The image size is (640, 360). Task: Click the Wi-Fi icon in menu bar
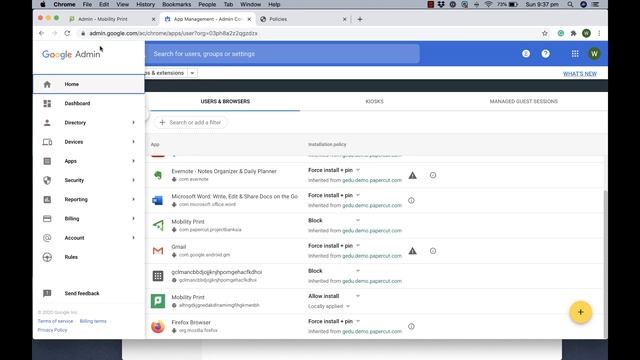[489, 4]
